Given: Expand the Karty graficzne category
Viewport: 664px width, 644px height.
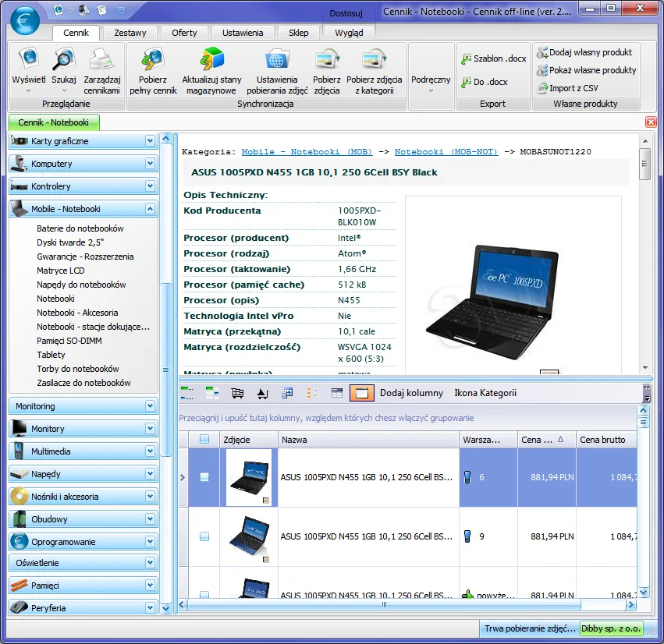Looking at the screenshot, I should point(150,141).
